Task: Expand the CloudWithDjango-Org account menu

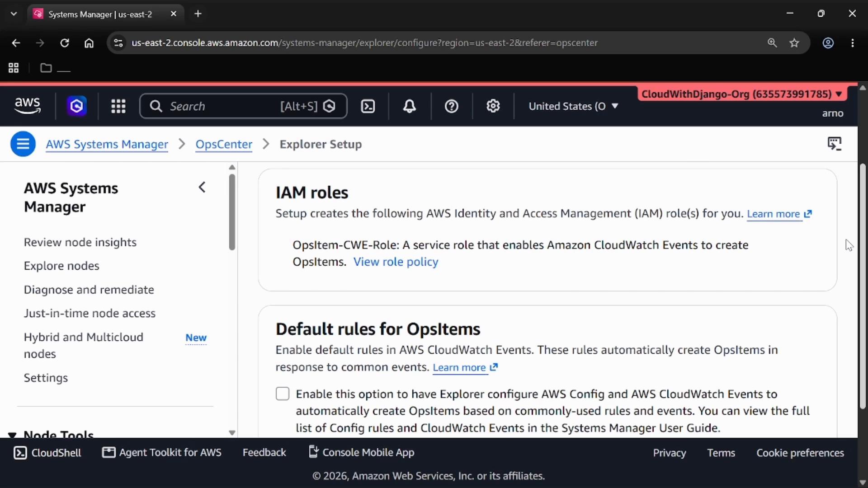Action: coord(742,94)
